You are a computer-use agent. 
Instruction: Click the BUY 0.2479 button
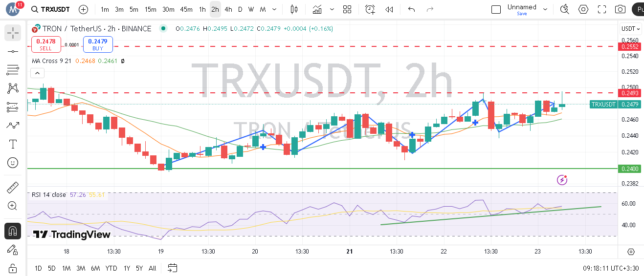(x=98, y=44)
